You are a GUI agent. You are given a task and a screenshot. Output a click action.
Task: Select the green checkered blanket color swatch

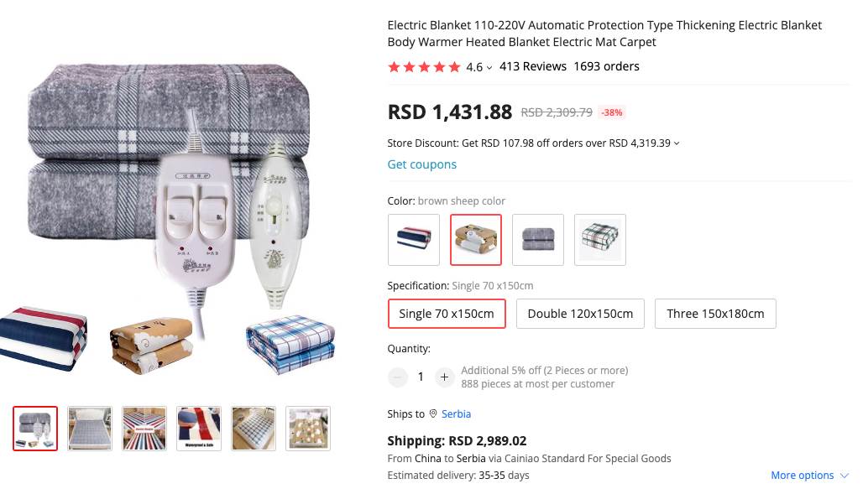coord(600,240)
